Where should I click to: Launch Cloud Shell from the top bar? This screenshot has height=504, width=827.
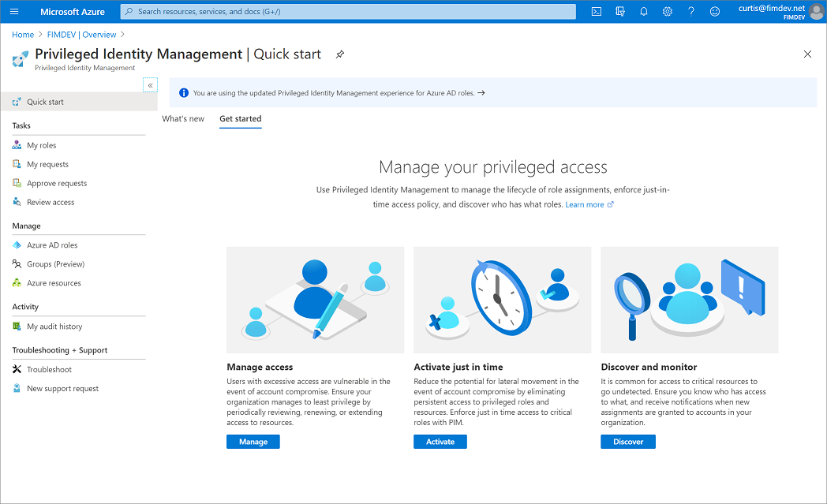[x=596, y=11]
